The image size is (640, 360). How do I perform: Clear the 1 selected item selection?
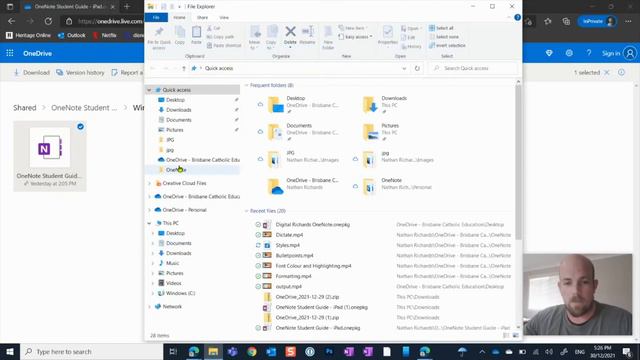pyautogui.click(x=607, y=72)
